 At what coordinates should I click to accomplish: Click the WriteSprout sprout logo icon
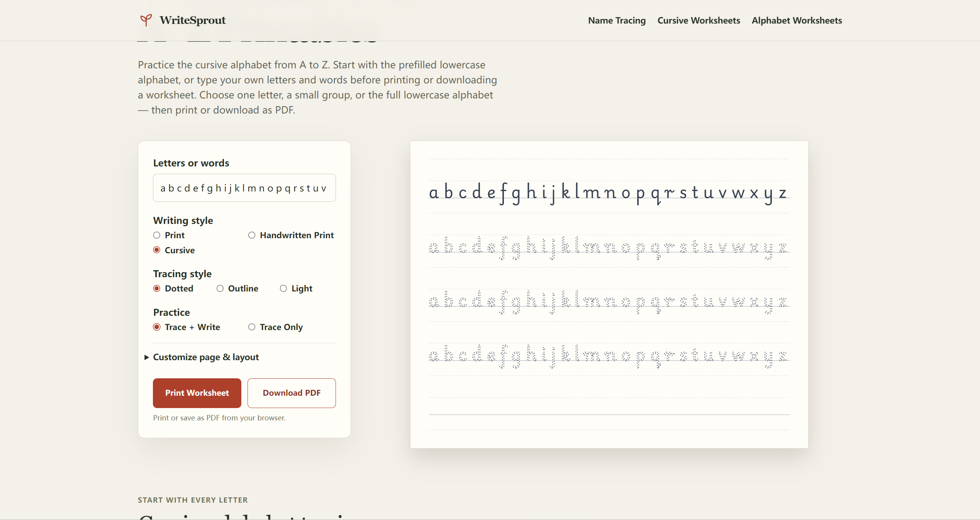(146, 20)
